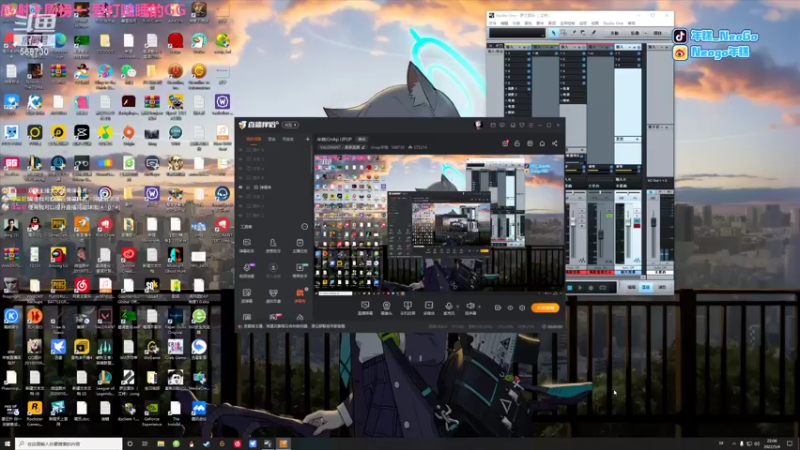Viewport: 800px width, 450px height.
Task: Toggle preview eye icon beside settings gear
Action: (510, 308)
